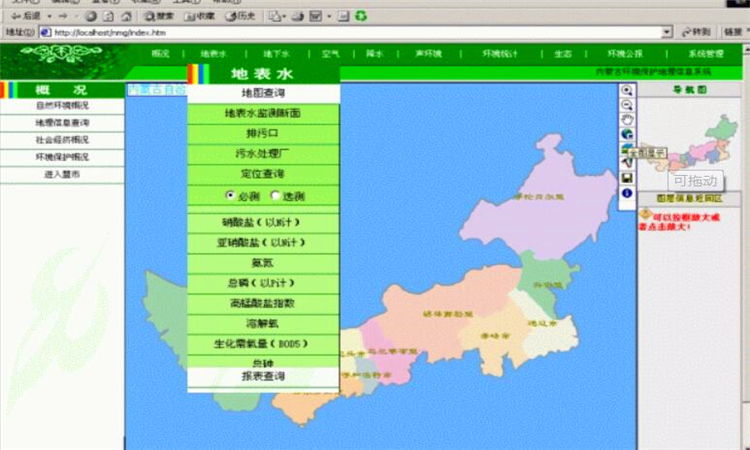The height and width of the screenshot is (450, 750).
Task: Click the blue info identify icon
Action: click(x=627, y=193)
